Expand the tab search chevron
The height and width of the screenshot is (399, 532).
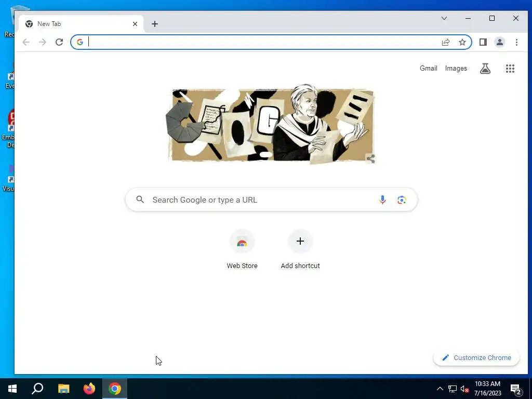(444, 18)
